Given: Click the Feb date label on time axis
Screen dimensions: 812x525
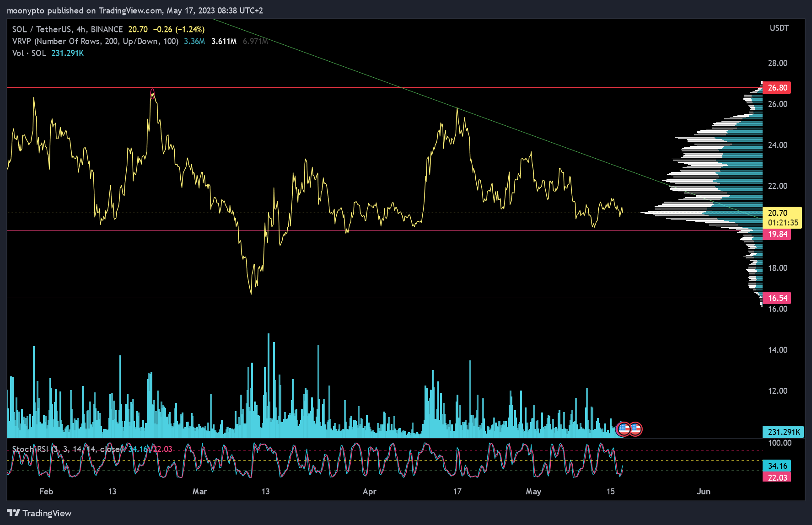Looking at the screenshot, I should [46, 492].
